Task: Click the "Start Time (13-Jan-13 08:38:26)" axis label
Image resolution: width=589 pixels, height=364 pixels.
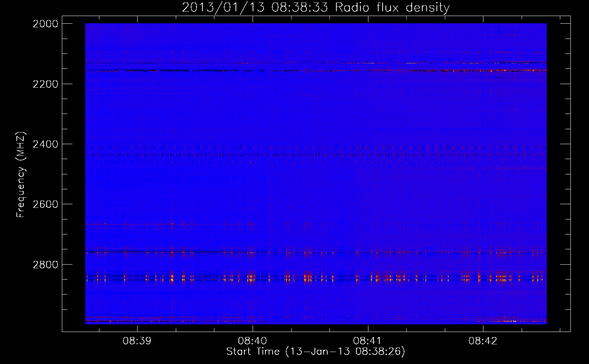Action: point(316,352)
